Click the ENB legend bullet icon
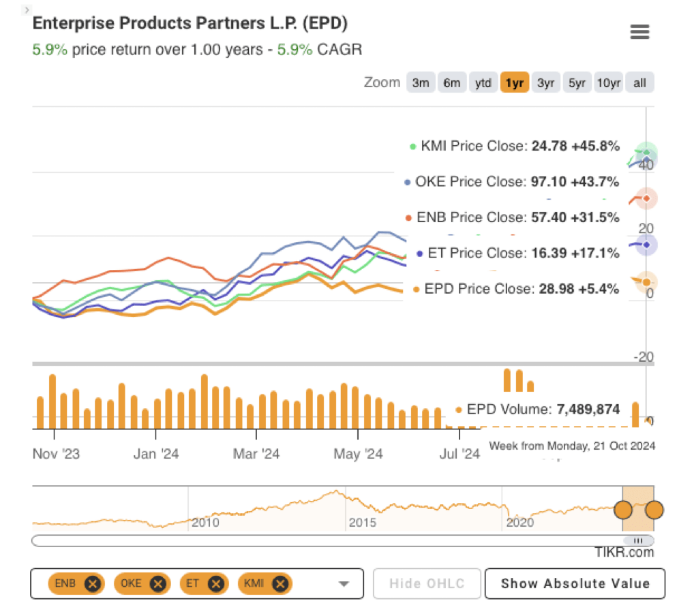The image size is (679, 616). [409, 217]
